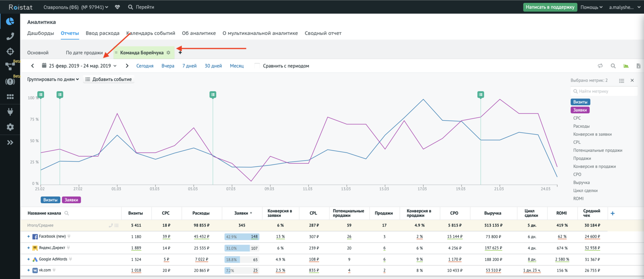This screenshot has height=279, width=644.
Task: Open the date range picker dropdown
Action: pos(79,66)
